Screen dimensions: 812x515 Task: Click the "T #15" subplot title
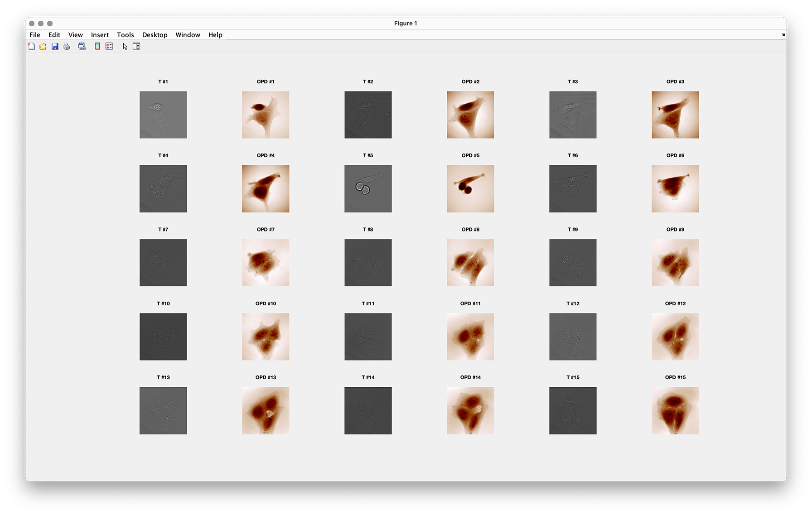(573, 377)
